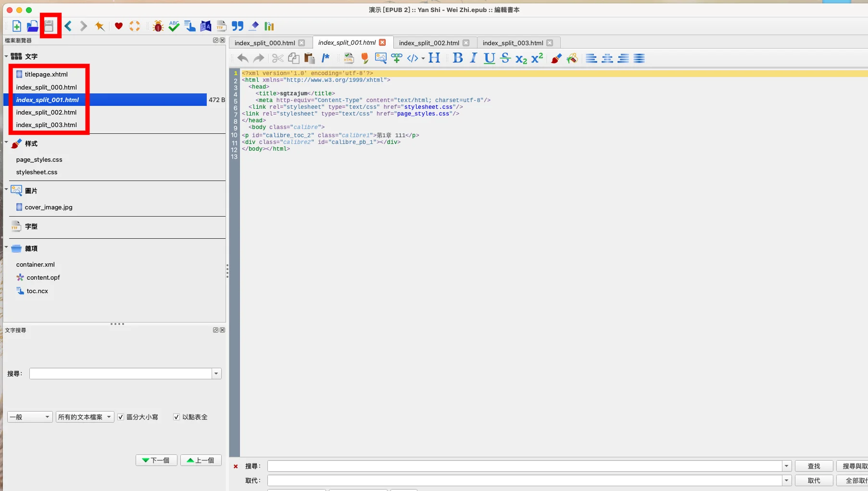
Task: Click the TTF font management icon
Action: 222,26
